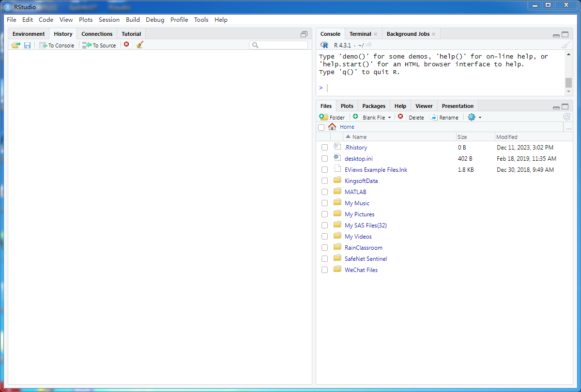
Task: Click the KingsoftData folder icon
Action: tap(337, 180)
